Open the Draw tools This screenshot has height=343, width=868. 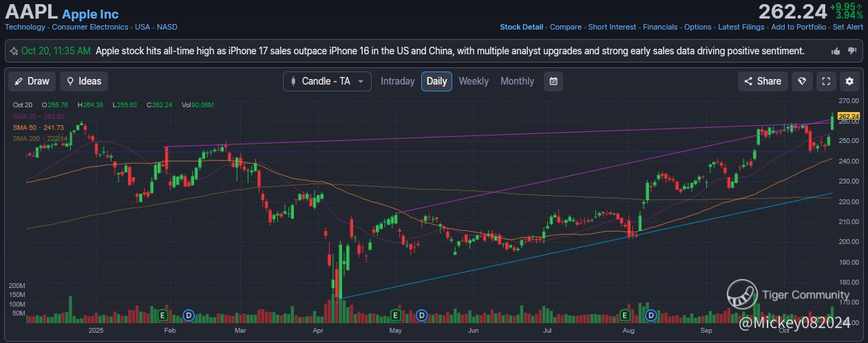32,81
